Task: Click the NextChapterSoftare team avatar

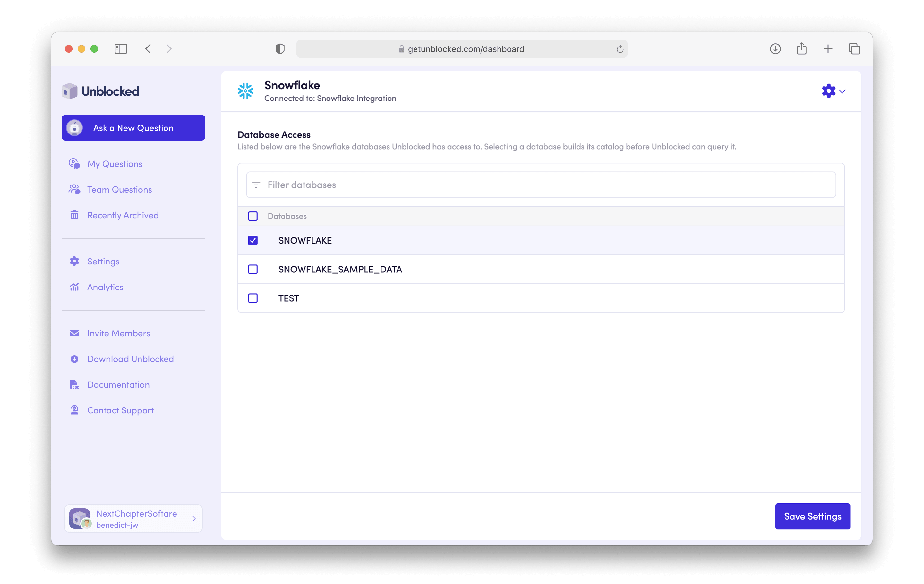Action: click(x=80, y=519)
